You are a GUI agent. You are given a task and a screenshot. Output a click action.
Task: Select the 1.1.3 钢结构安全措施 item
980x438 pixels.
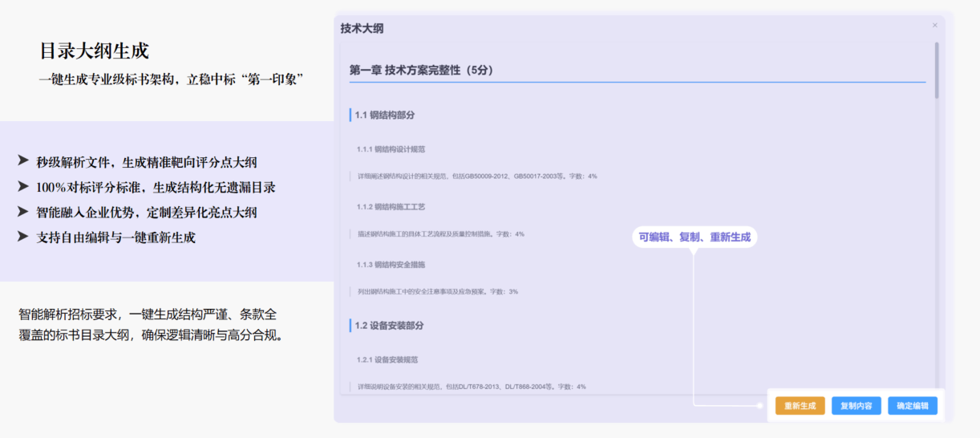391,265
